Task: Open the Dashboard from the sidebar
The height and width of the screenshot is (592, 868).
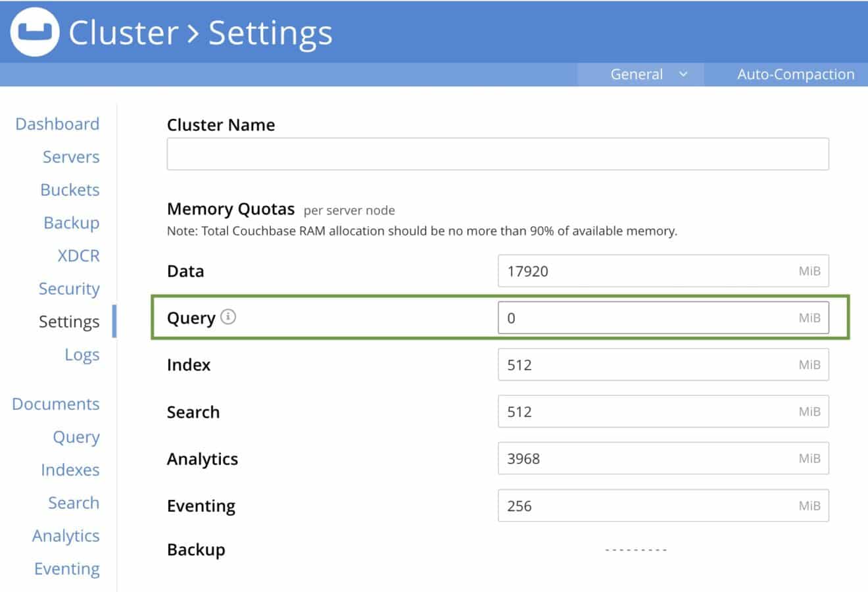Action: point(57,124)
